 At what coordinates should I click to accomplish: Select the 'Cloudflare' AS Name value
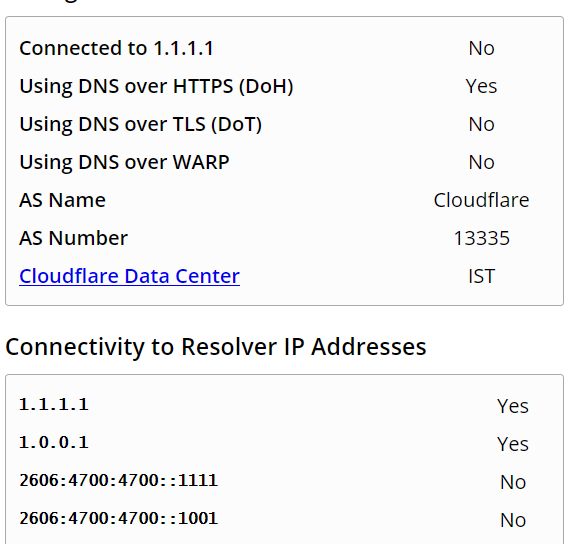tap(481, 200)
